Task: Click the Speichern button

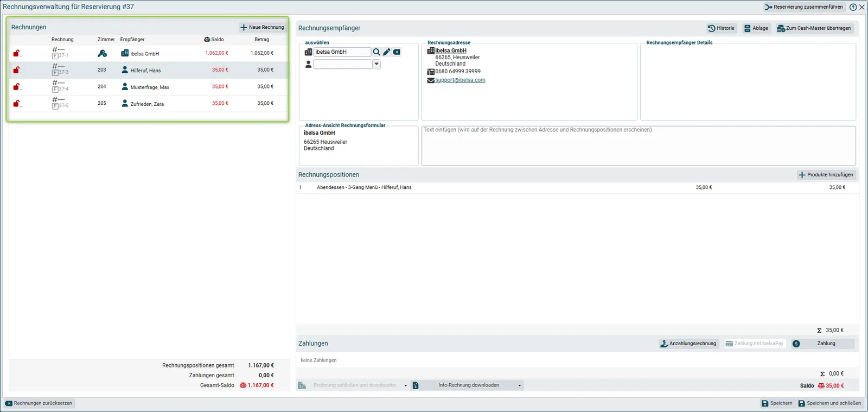Action: (777, 403)
